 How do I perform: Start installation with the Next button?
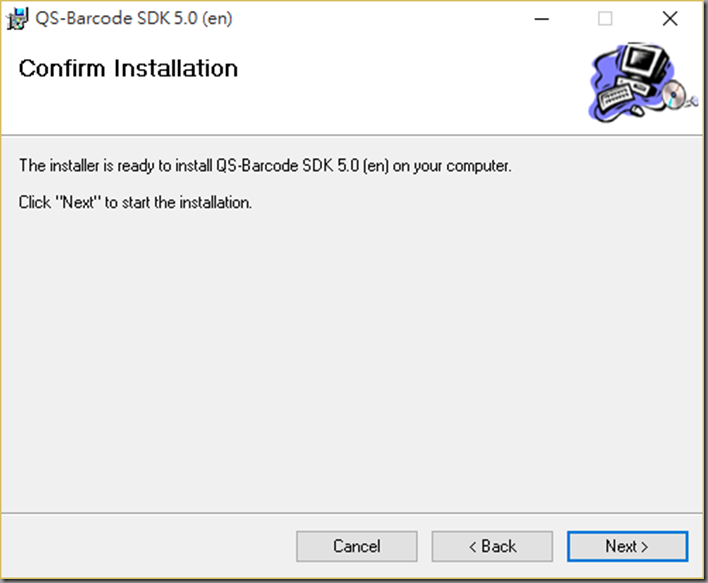[x=628, y=546]
